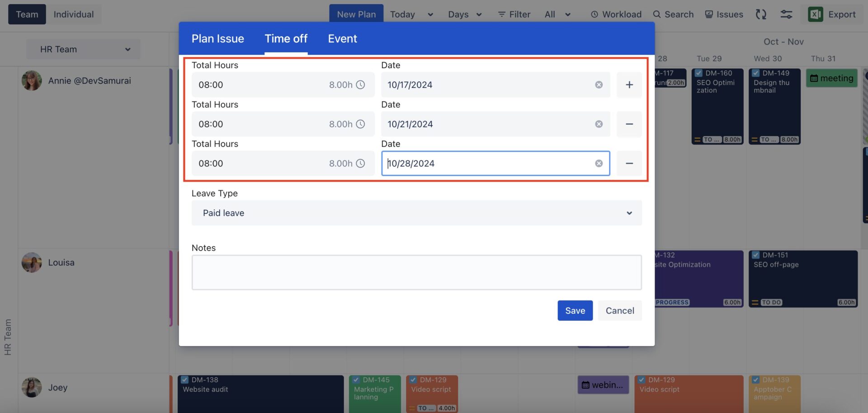This screenshot has height=413, width=868.
Task: Click the New Plan button
Action: (356, 14)
